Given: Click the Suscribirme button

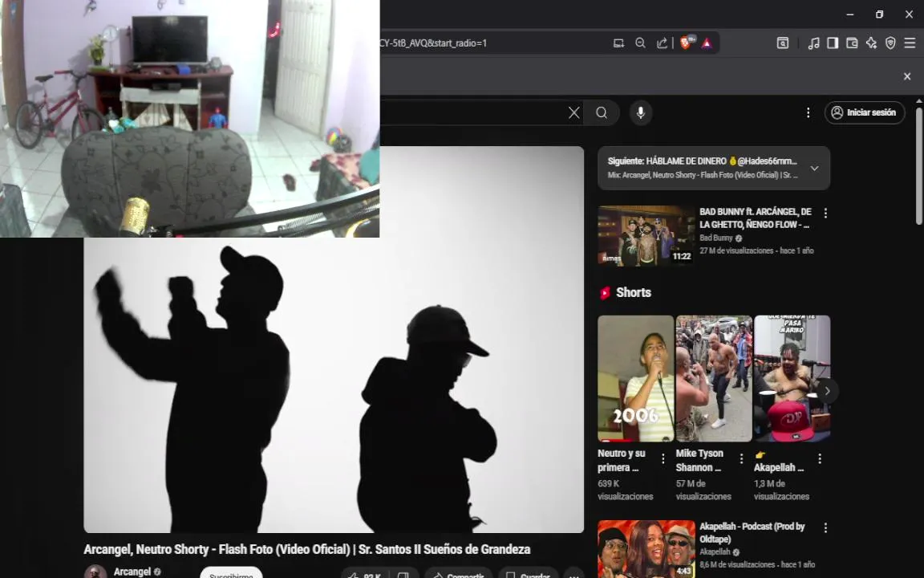Looking at the screenshot, I should tap(231, 573).
